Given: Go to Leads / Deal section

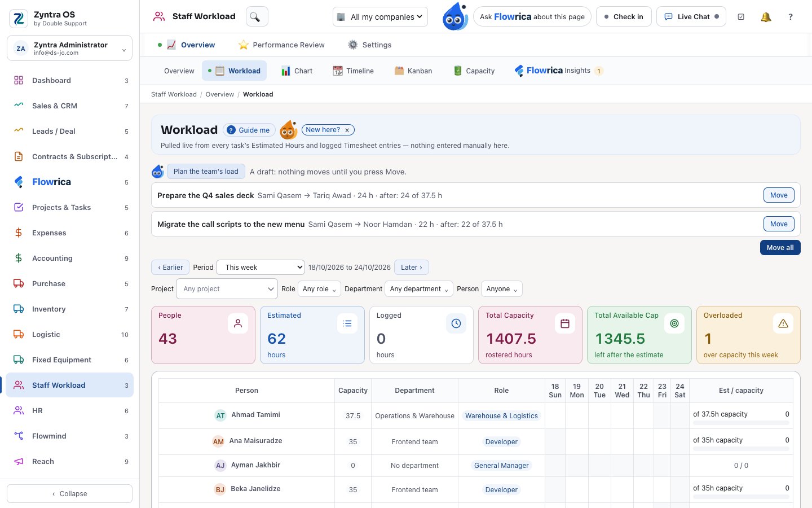Looking at the screenshot, I should coord(70,132).
